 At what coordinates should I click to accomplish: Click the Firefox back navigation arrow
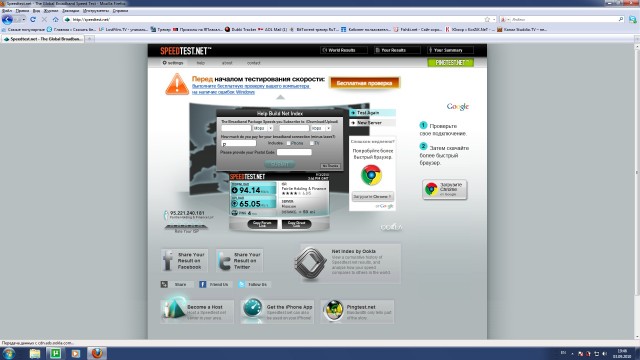[x=7, y=19]
